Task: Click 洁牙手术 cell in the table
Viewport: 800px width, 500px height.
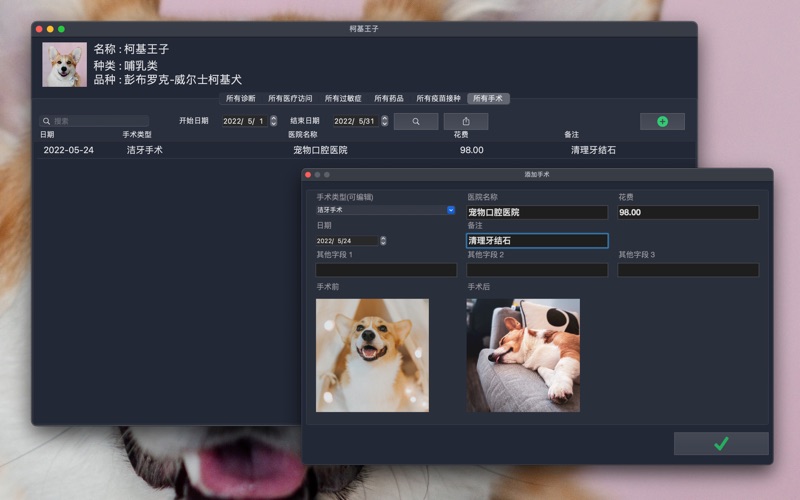Action: click(144, 150)
